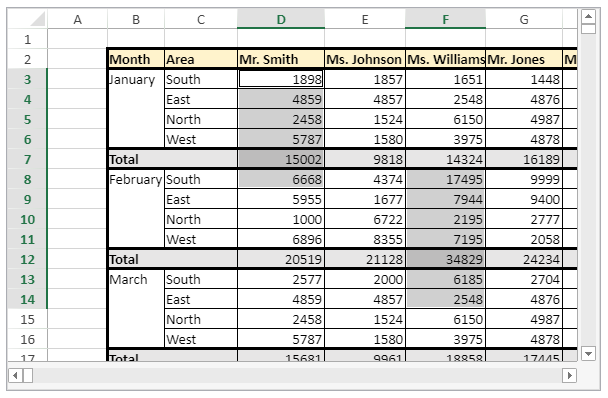
Task: Select column G header
Action: 524,19
